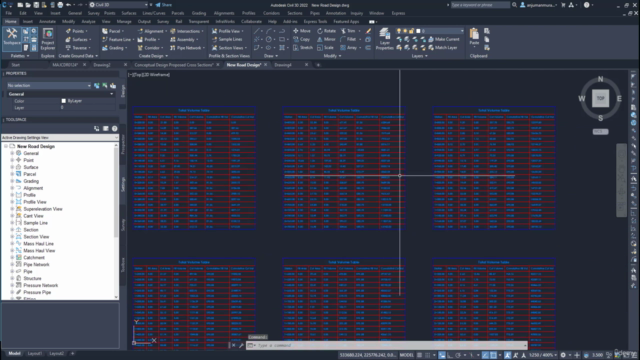The image size is (640, 360).
Task: Switch to Conceptual Design Proposed Cross Sections tab
Action: coord(173,65)
